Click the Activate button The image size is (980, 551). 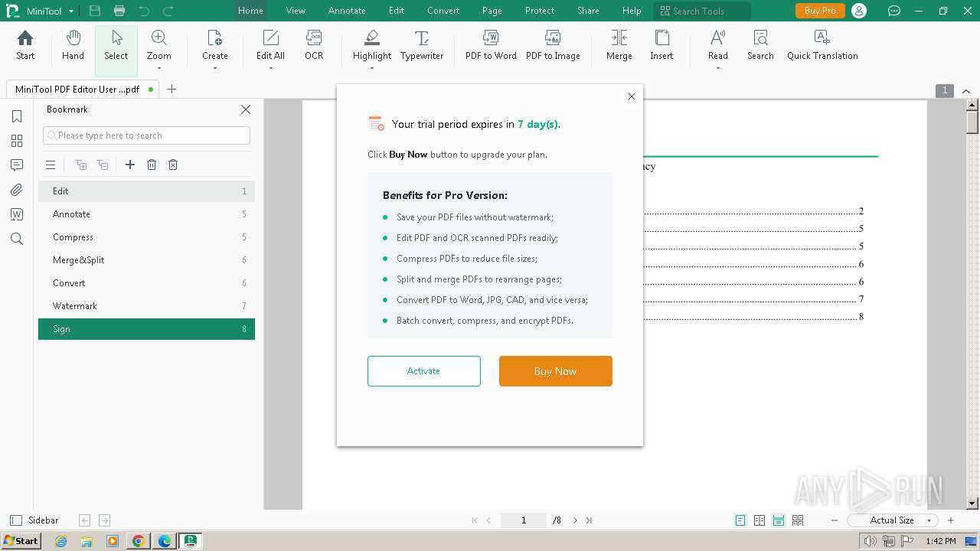[424, 371]
